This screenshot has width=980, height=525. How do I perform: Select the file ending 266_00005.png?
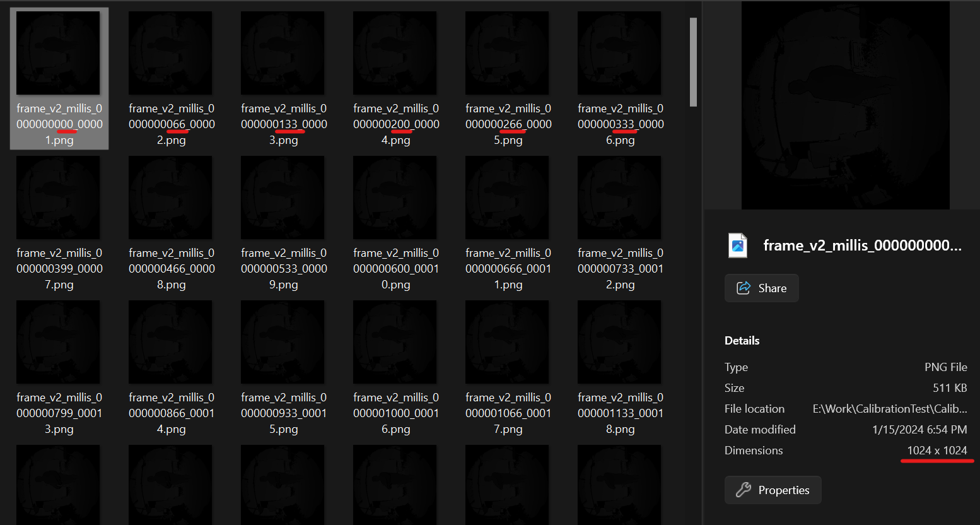[x=507, y=54]
